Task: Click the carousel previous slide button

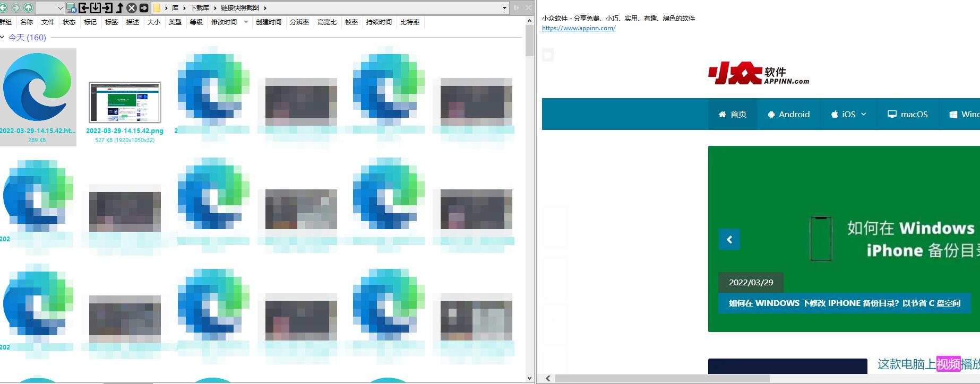Action: (x=729, y=239)
